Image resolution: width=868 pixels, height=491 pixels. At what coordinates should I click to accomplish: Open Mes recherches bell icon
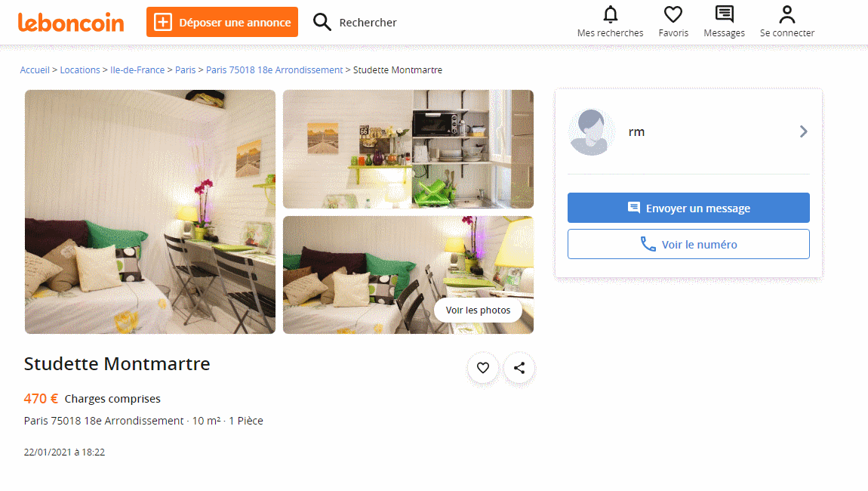pos(610,14)
